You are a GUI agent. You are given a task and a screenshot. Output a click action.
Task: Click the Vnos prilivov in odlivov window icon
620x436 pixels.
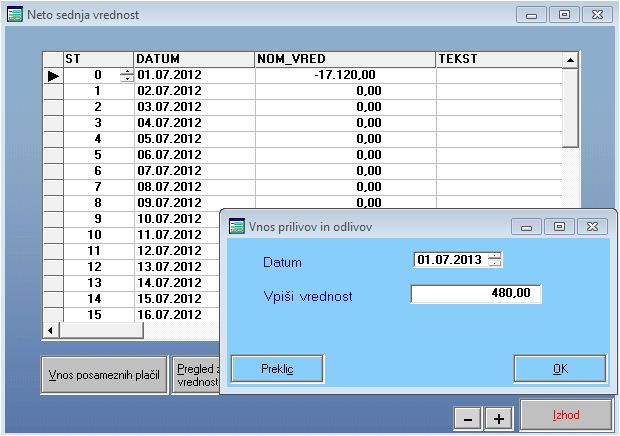point(237,227)
